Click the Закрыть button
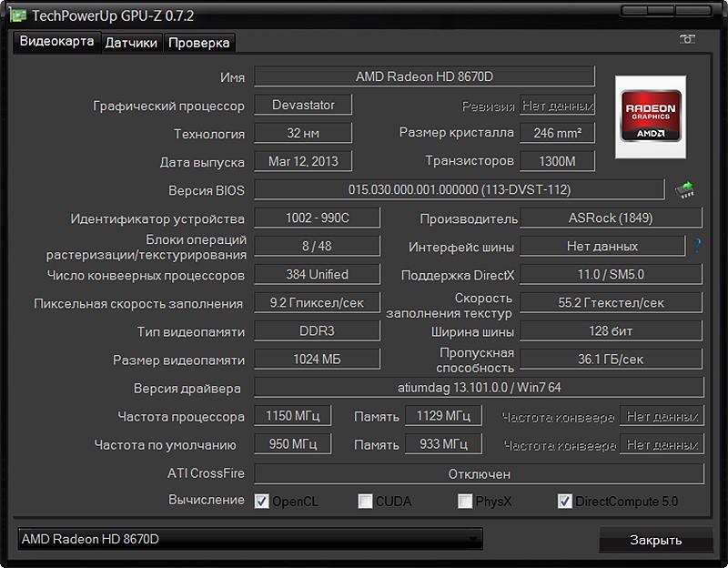The height and width of the screenshot is (568, 728). (x=655, y=540)
